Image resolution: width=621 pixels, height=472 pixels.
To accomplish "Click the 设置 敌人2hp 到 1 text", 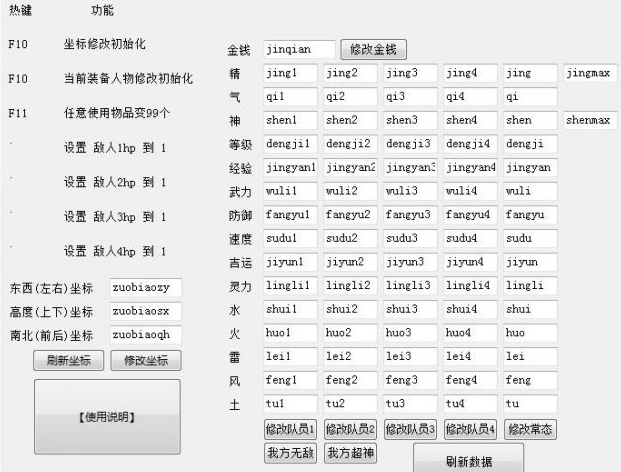I will pos(115,183).
